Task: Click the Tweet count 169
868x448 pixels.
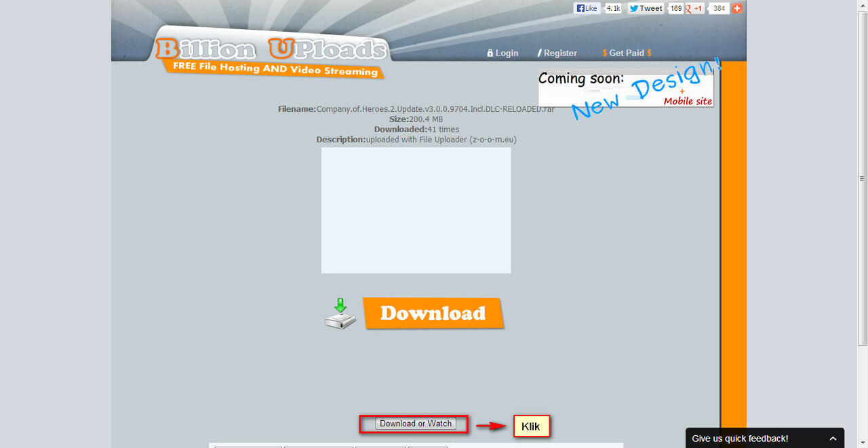Action: pyautogui.click(x=675, y=8)
